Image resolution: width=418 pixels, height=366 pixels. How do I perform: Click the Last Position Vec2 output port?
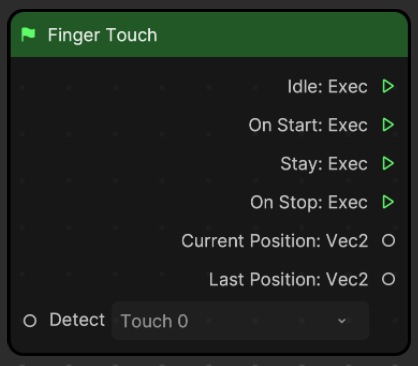pos(388,279)
